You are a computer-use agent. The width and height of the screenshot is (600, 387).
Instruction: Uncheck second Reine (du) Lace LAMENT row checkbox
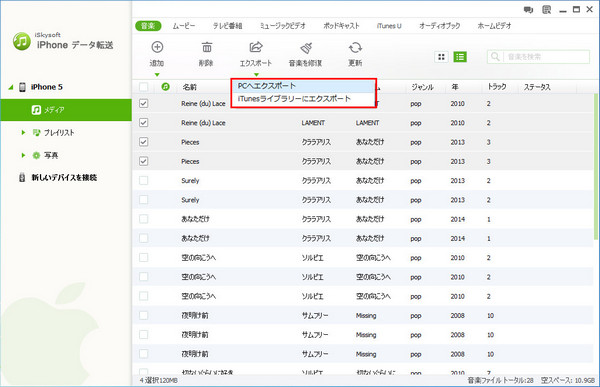(143, 122)
